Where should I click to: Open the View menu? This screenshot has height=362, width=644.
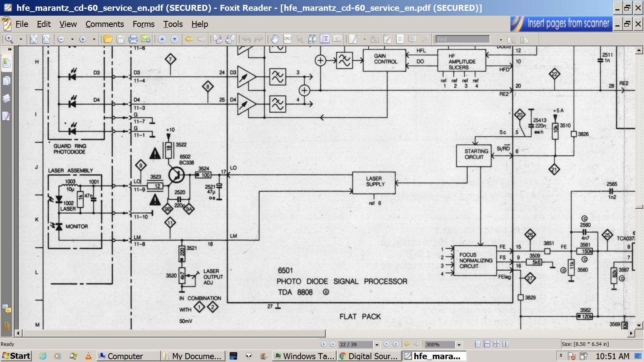pos(68,24)
